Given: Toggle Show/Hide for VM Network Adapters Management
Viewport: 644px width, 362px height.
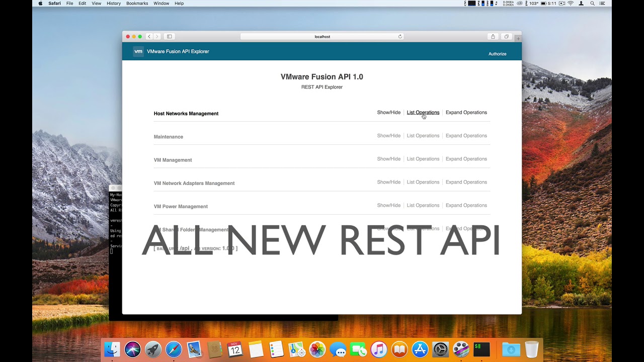Looking at the screenshot, I should 389,182.
